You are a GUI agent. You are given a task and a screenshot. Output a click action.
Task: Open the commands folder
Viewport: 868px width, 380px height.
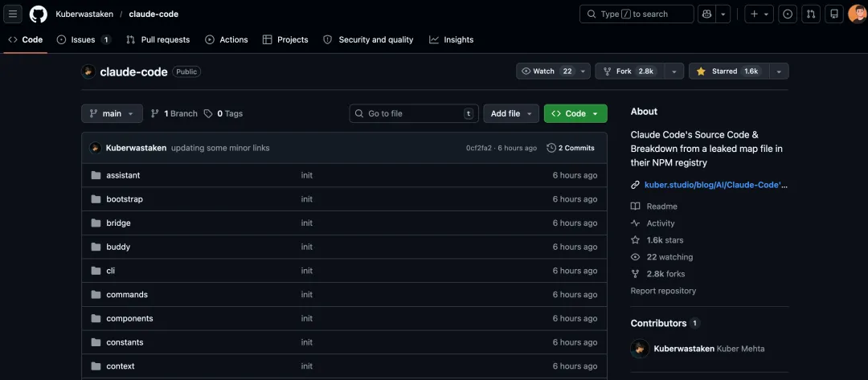pos(127,294)
